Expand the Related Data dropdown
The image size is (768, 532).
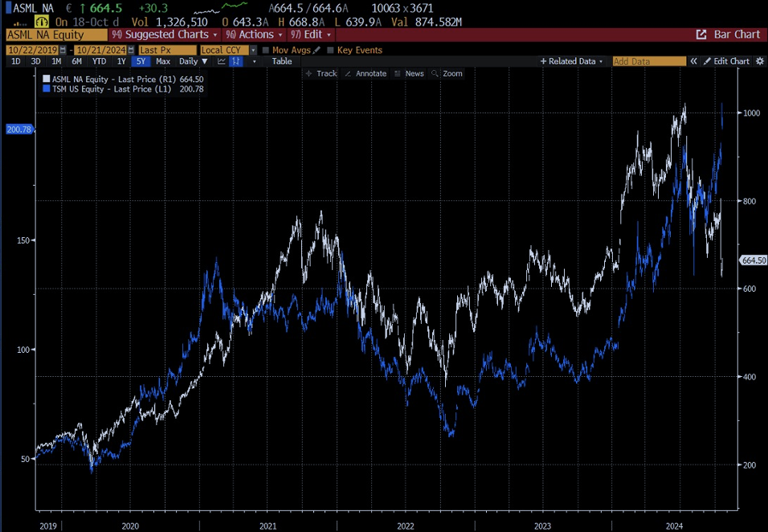(572, 61)
